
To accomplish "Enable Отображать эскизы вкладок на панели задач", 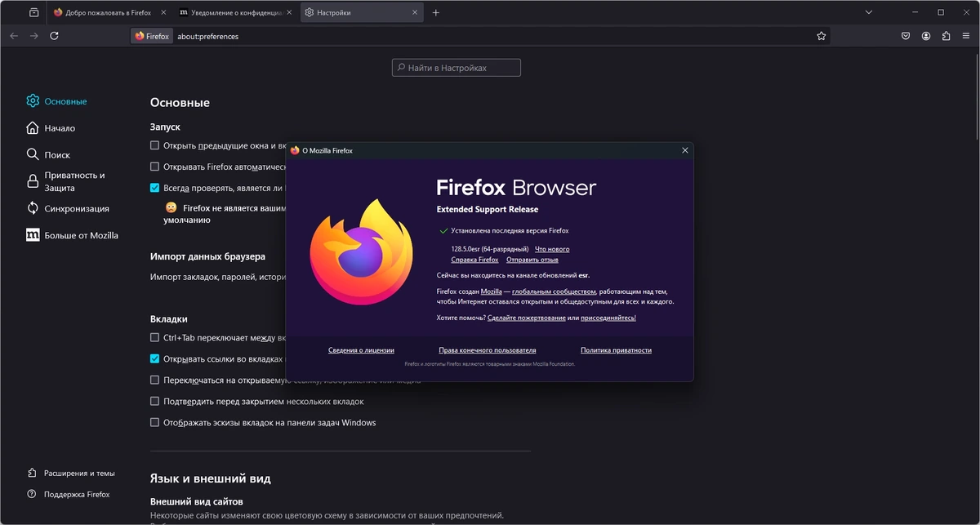I will coord(155,422).
